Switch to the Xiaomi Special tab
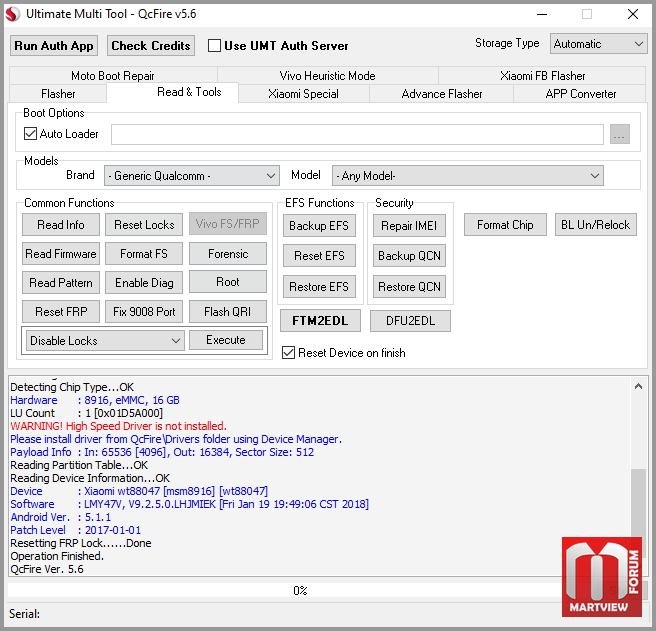The image size is (656, 631). point(303,94)
